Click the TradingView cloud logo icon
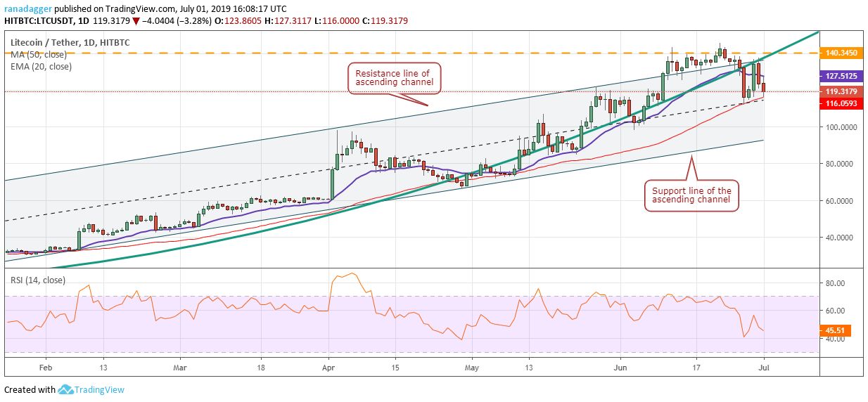Image resolution: width=868 pixels, height=402 pixels. pos(67,389)
